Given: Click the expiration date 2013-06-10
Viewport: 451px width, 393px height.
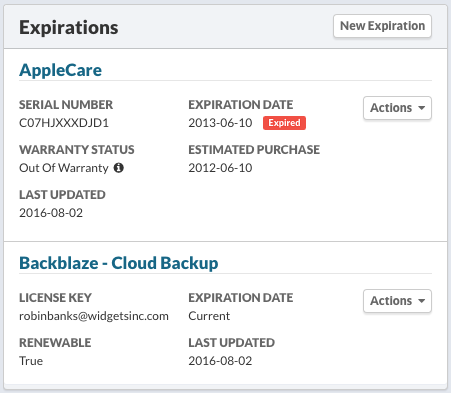Looking at the screenshot, I should coord(220,123).
